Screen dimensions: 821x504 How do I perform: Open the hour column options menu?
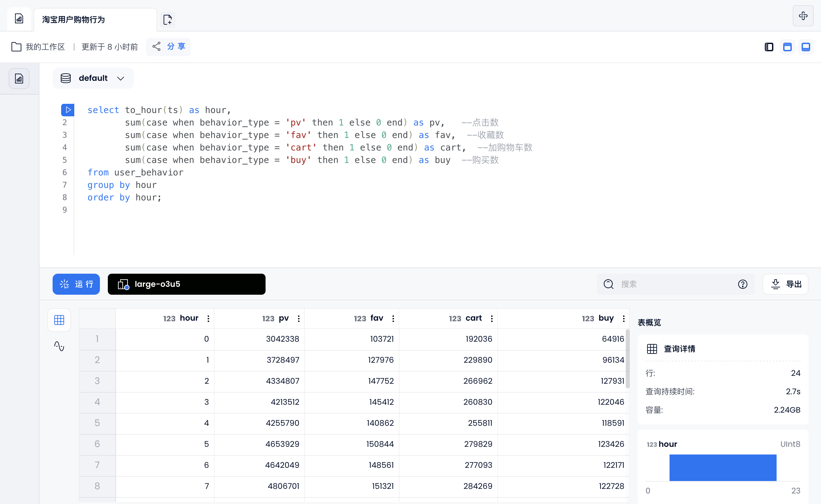point(208,319)
